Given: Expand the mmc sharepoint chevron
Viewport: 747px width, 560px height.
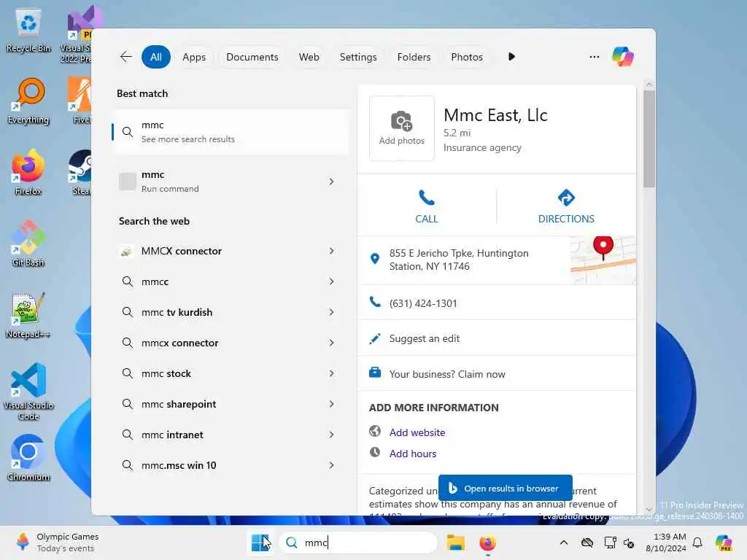Looking at the screenshot, I should coord(332,404).
